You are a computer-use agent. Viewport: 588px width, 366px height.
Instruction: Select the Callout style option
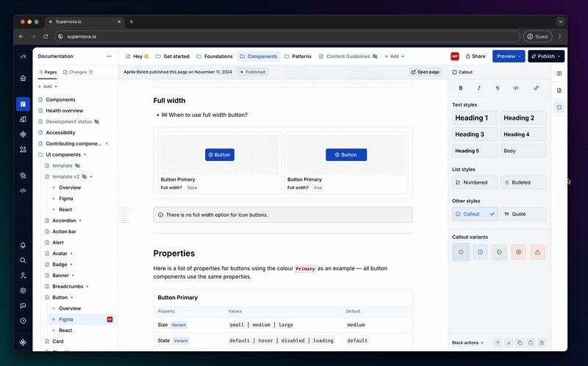click(x=475, y=214)
